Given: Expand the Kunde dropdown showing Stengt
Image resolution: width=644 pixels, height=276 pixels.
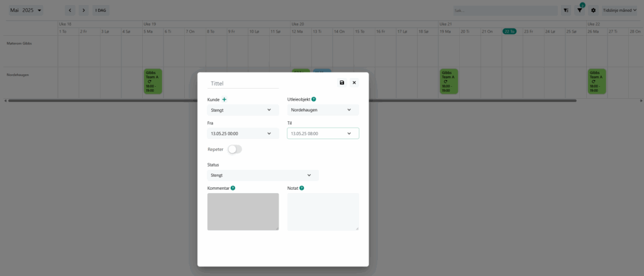Looking at the screenshot, I should coord(243,110).
